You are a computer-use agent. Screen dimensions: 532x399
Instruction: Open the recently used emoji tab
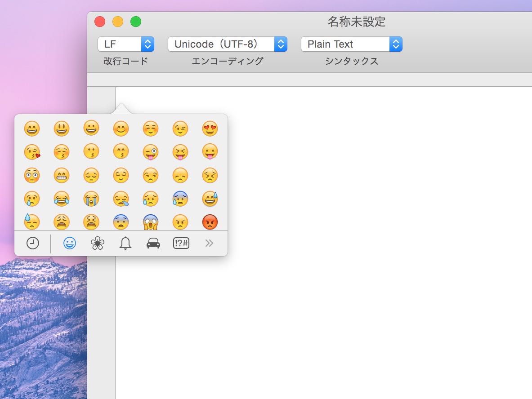coord(32,243)
